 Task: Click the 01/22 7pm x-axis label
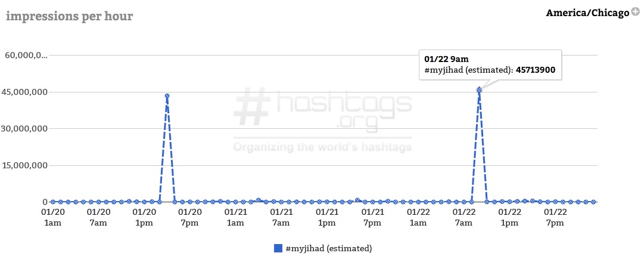(555, 218)
